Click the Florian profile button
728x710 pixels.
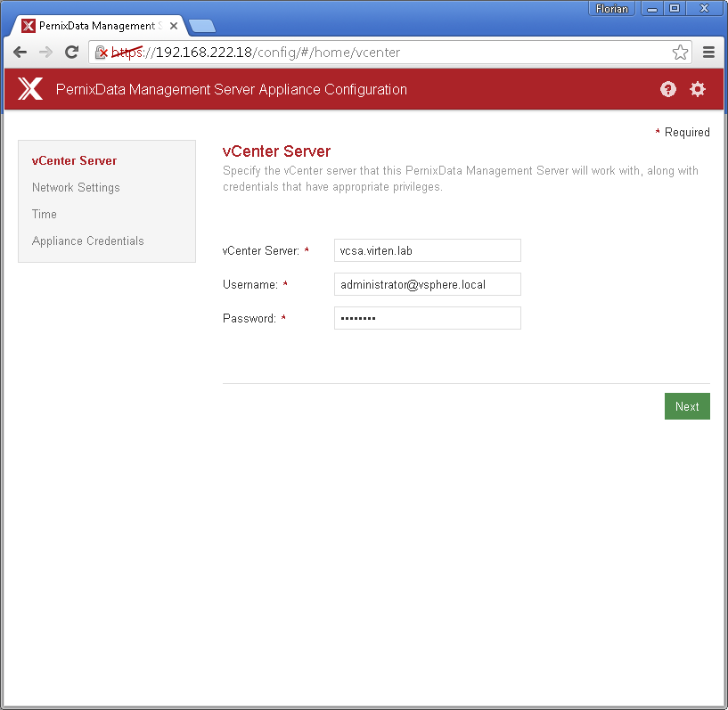pos(611,8)
